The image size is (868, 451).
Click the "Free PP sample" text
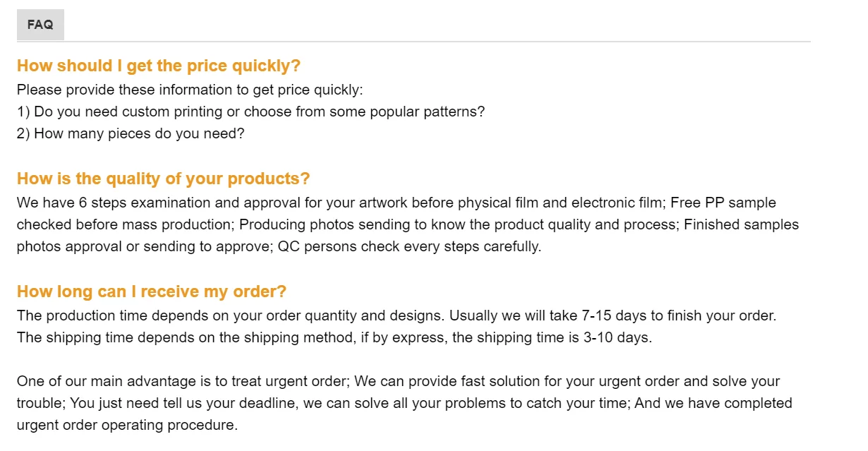click(723, 203)
